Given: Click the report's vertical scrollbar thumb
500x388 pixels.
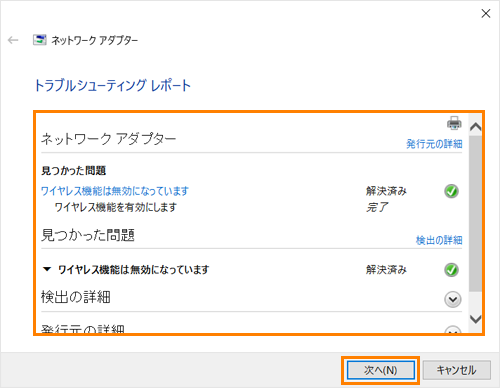Looking at the screenshot, I should click(x=475, y=213).
